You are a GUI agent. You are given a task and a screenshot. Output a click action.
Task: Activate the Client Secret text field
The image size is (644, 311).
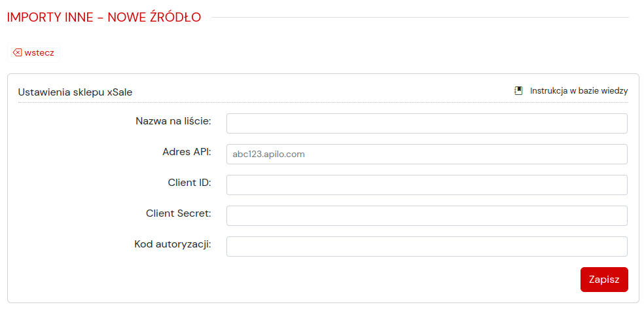[x=427, y=215]
